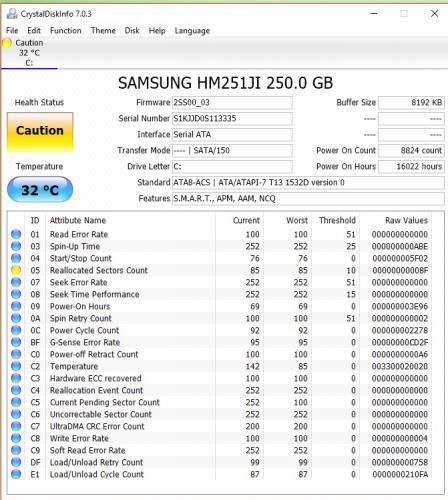This screenshot has height=500, width=448.
Task: Click the Power On Hours value box
Action: [x=411, y=166]
